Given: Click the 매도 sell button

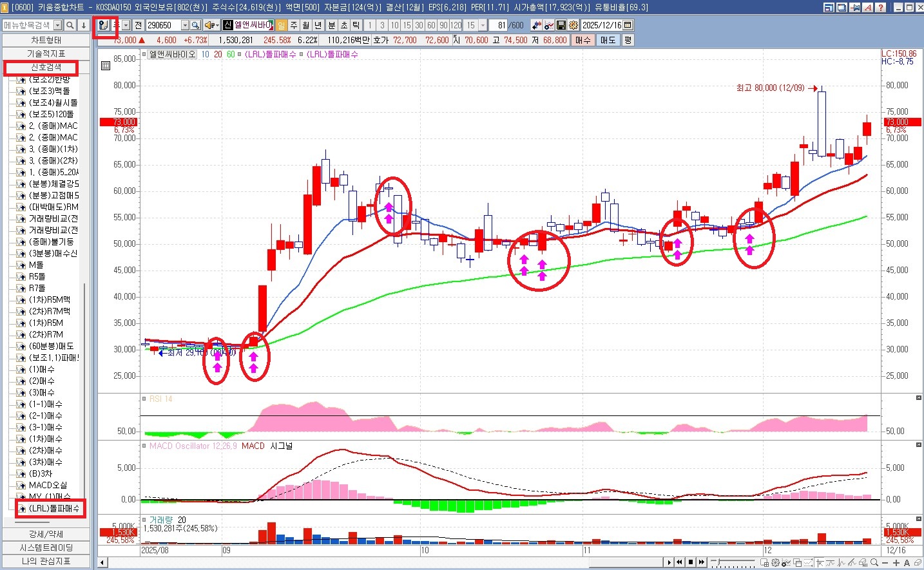Looking at the screenshot, I should tap(608, 40).
